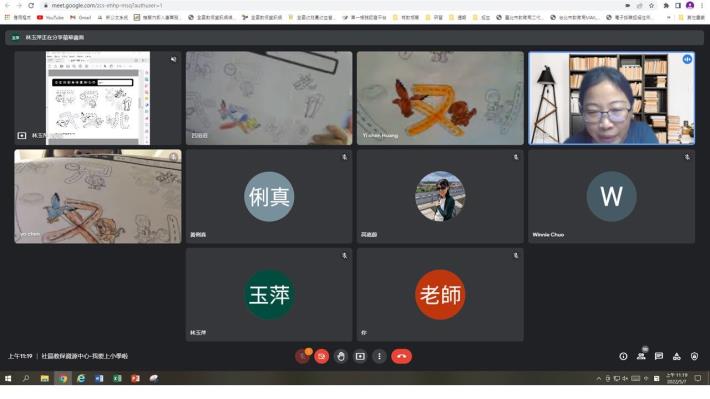The width and height of the screenshot is (710, 399).
Task: Open Internet Explorer from the taskbar
Action: coord(81,378)
